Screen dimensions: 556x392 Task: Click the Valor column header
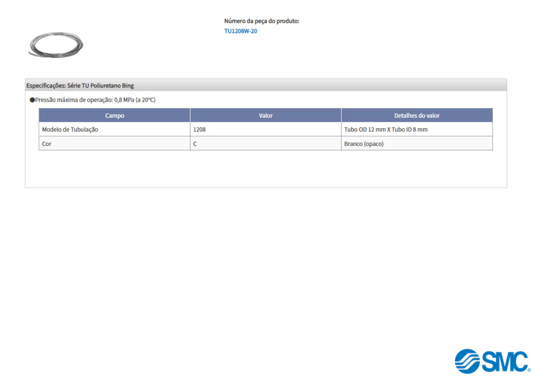(266, 116)
